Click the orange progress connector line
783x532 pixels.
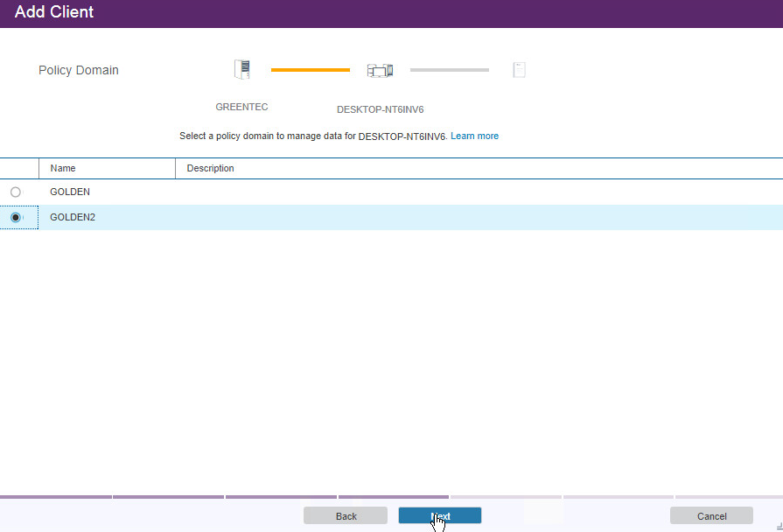(310, 70)
